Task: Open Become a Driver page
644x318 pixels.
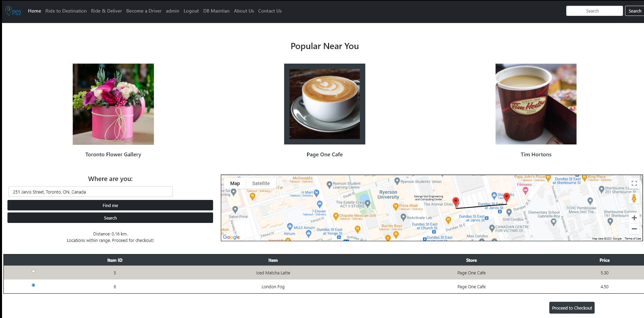Action: [144, 11]
